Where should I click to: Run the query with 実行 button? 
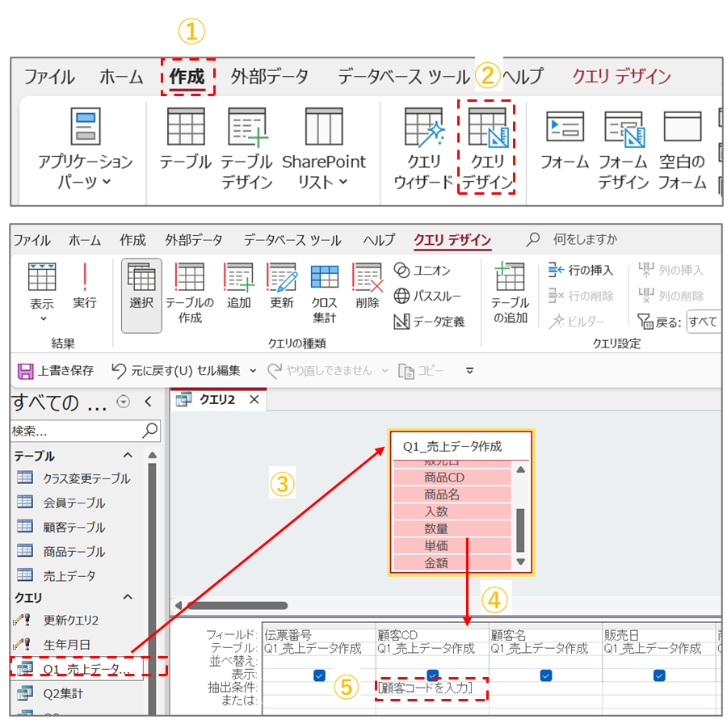click(x=85, y=287)
